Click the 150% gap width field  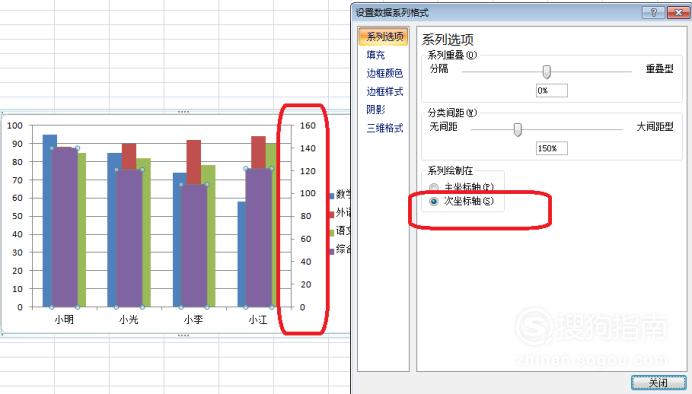pos(552,148)
